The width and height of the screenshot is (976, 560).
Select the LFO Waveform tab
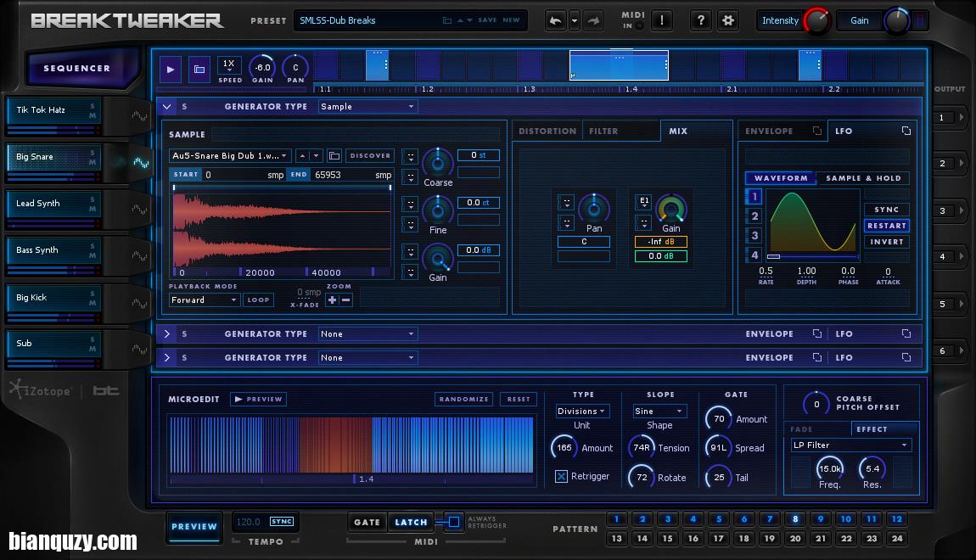point(781,178)
